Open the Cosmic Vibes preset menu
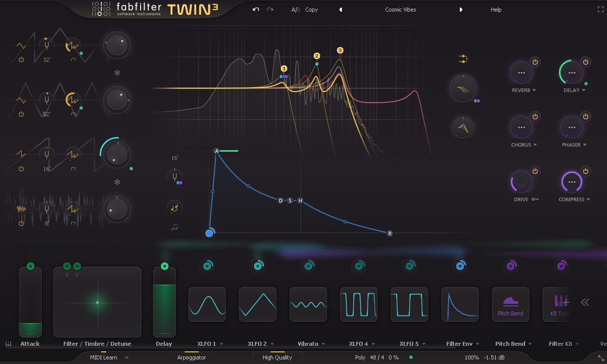 pyautogui.click(x=400, y=10)
